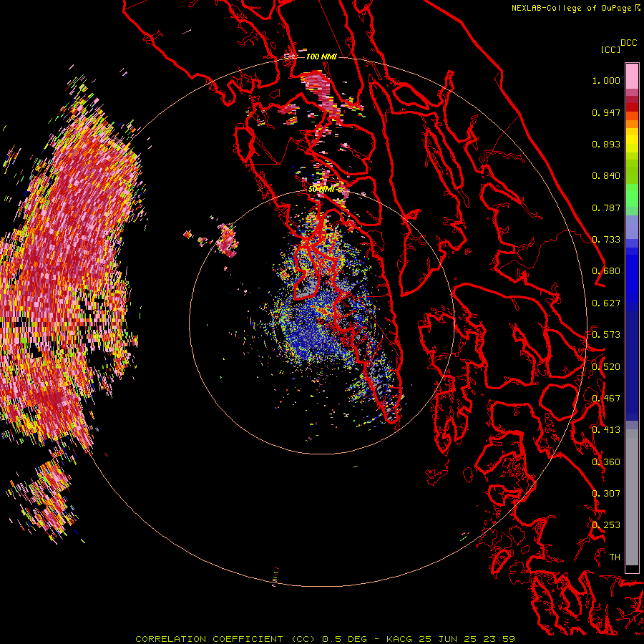Click the 0.627 value on the color scale
The height and width of the screenshot is (644, 644).
[606, 303]
